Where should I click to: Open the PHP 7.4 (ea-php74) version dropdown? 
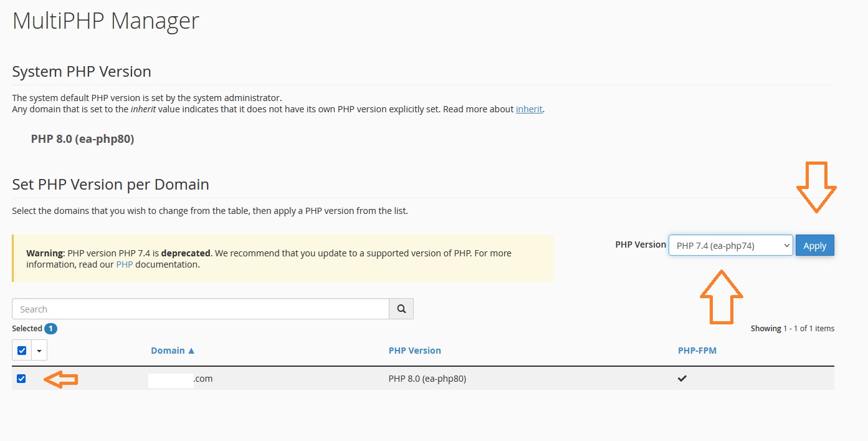[x=730, y=246]
